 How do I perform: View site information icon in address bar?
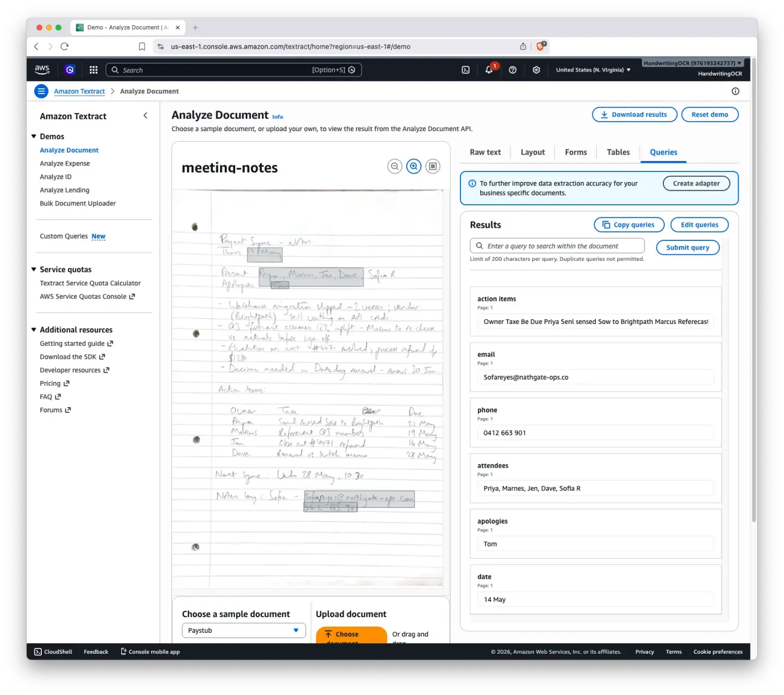pos(160,47)
